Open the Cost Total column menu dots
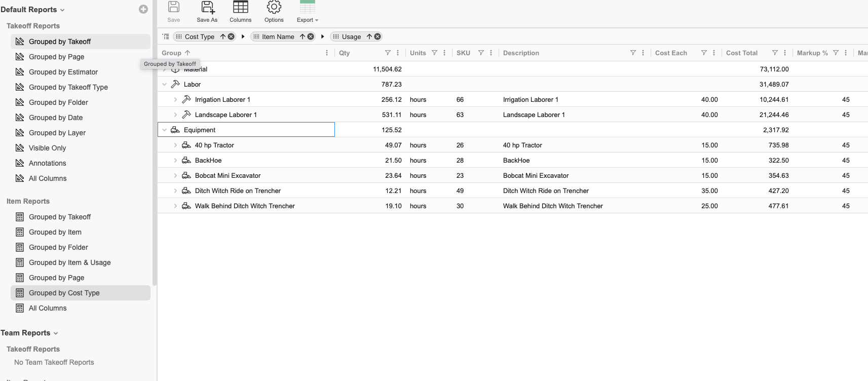Screen dimensions: 868x381 (785, 53)
